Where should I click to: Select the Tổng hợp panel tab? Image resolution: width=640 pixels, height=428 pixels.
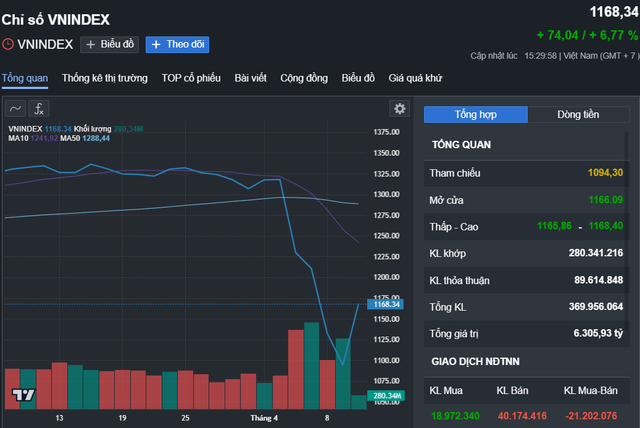[x=476, y=115]
